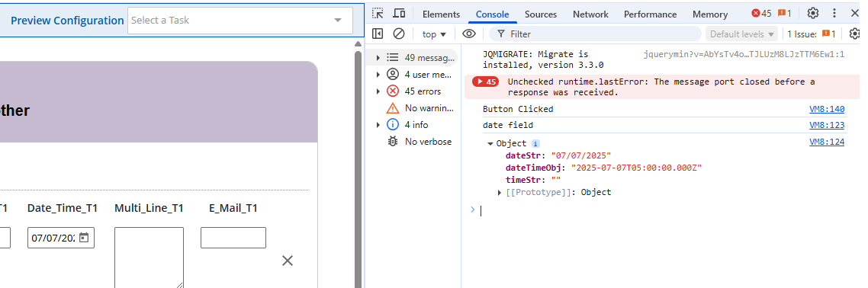Select the 49 messages sidebar filter
Viewport: 868px width, 288px height.
pos(422,57)
